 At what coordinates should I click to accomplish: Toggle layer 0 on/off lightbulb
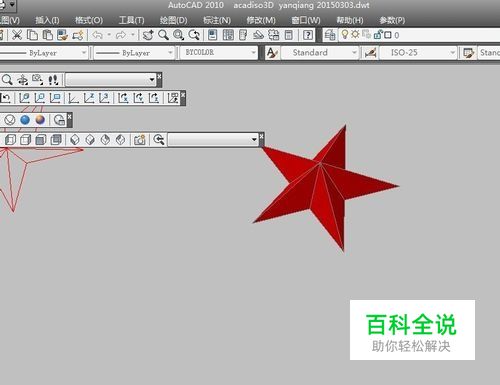pos(345,34)
